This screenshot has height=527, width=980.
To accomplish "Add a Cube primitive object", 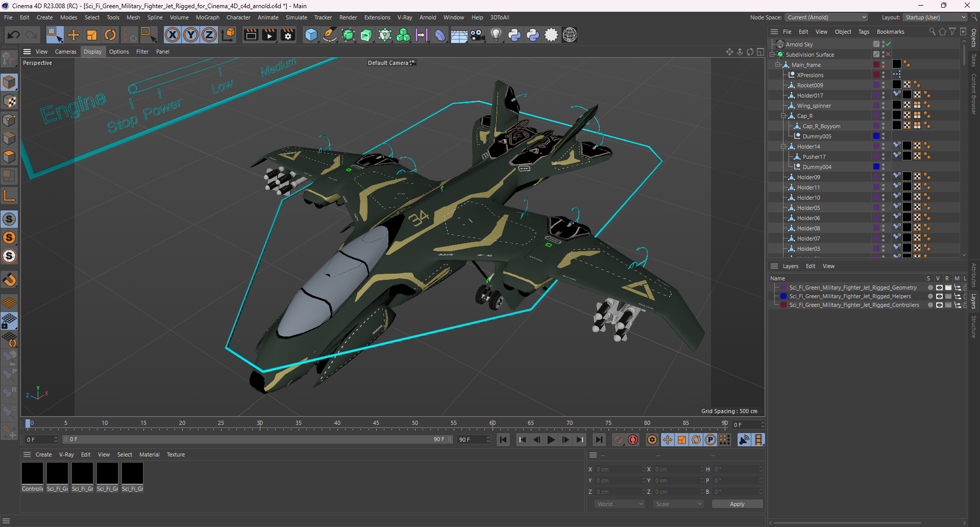I will point(311,35).
